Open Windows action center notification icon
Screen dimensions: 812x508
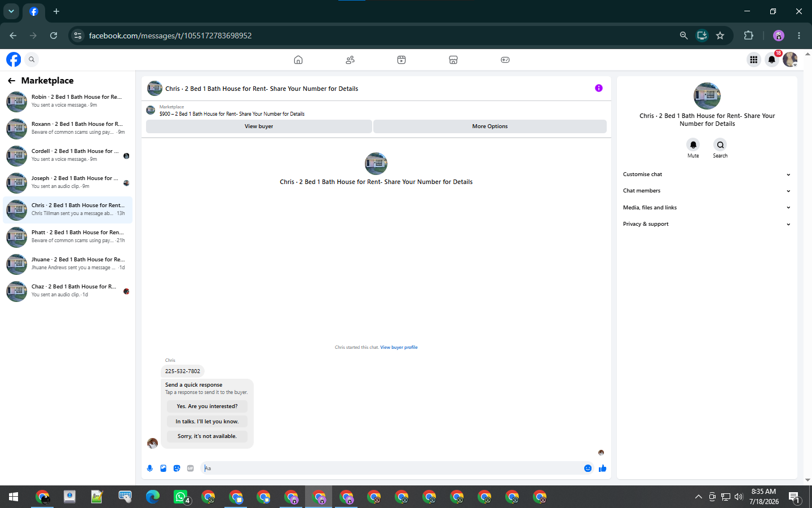pos(795,497)
